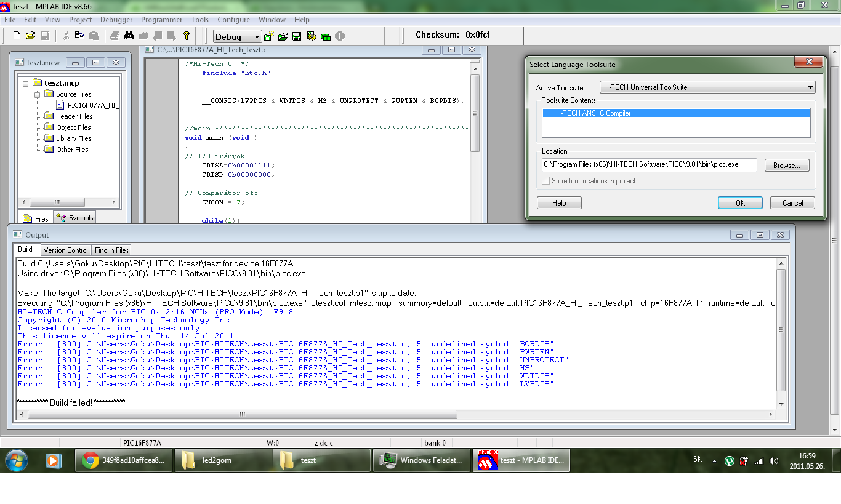Viewport: 841px width, 504px height.
Task: Click the yellow question mark Help icon
Action: [x=187, y=36]
